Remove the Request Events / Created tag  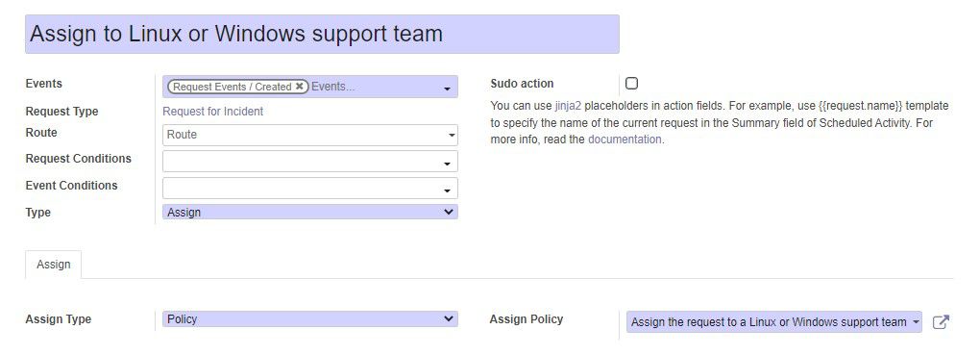[300, 87]
